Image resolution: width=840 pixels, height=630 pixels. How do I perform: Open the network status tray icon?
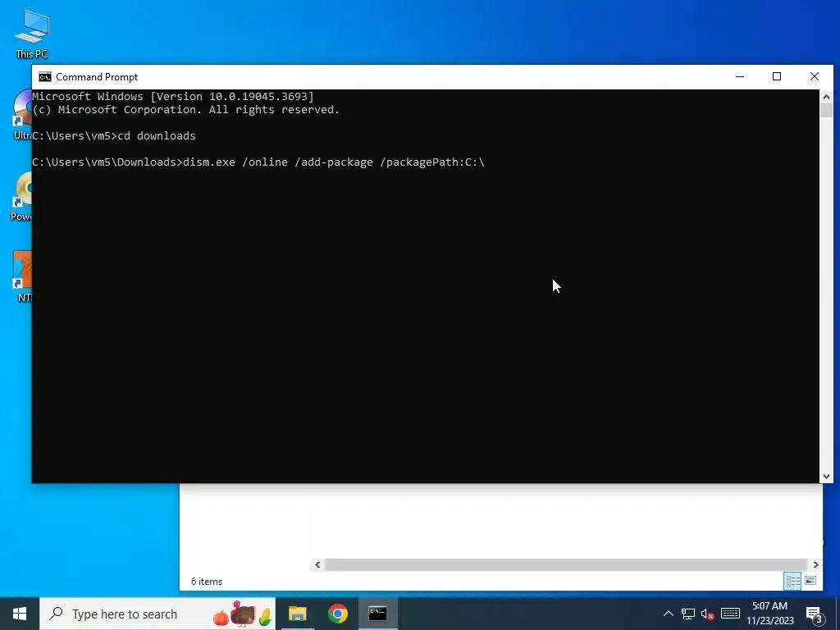[688, 614]
